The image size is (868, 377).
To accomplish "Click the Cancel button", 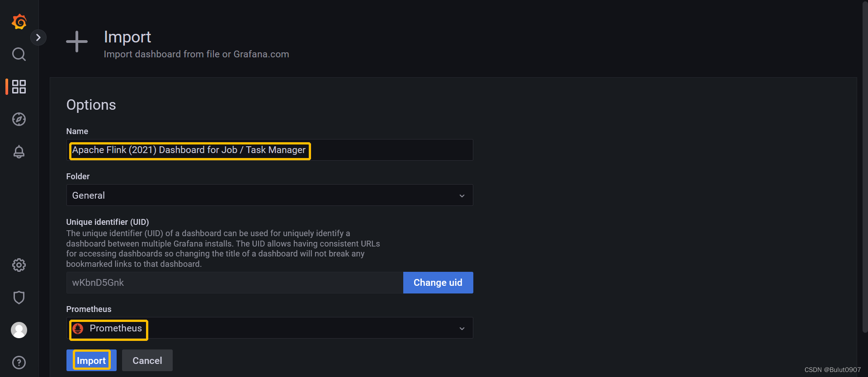I will click(x=147, y=360).
